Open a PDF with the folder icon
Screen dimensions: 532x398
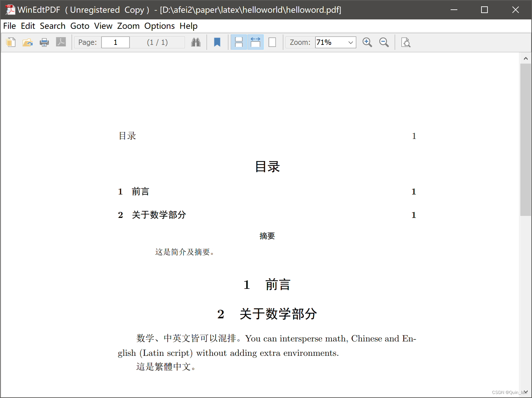pyautogui.click(x=27, y=42)
